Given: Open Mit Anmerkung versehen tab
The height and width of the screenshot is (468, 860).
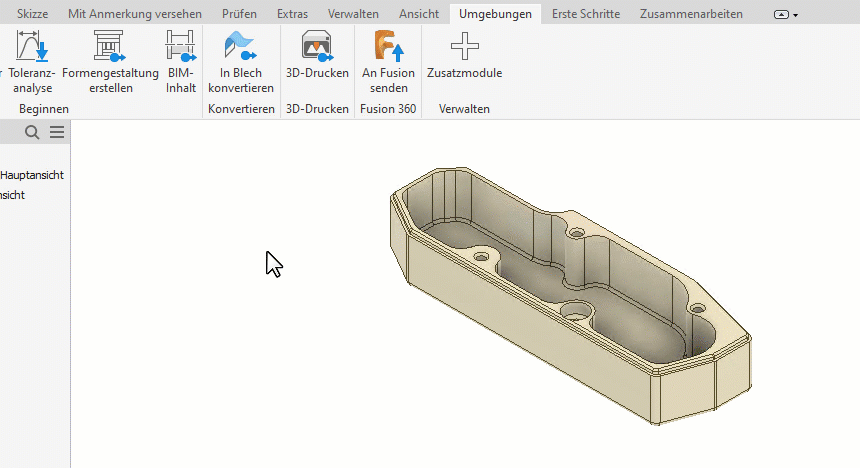Looking at the screenshot, I should pos(135,14).
